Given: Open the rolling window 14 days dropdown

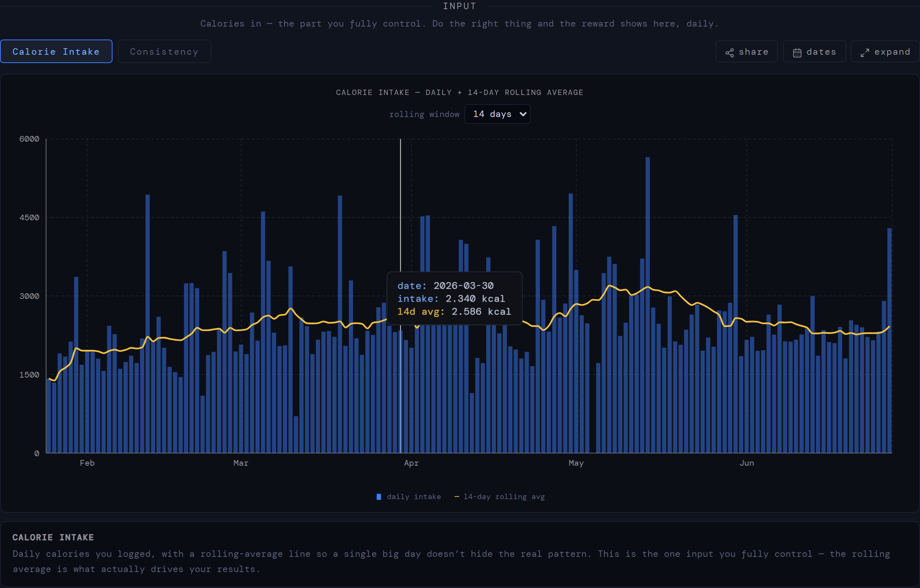Looking at the screenshot, I should [x=497, y=114].
